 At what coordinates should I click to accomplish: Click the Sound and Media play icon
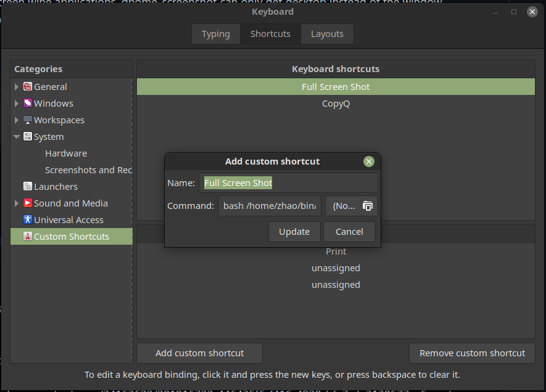click(27, 203)
